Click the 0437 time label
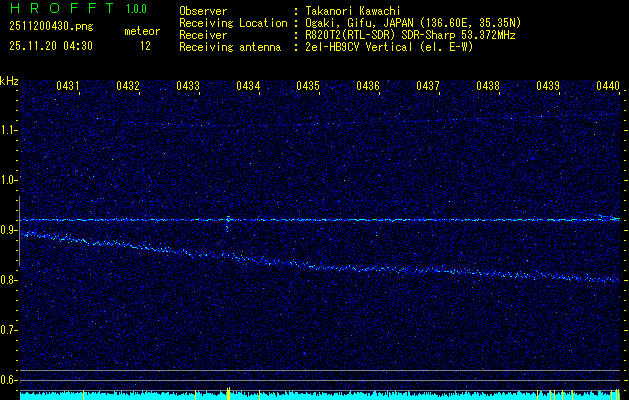The width and height of the screenshot is (629, 400). (x=428, y=87)
